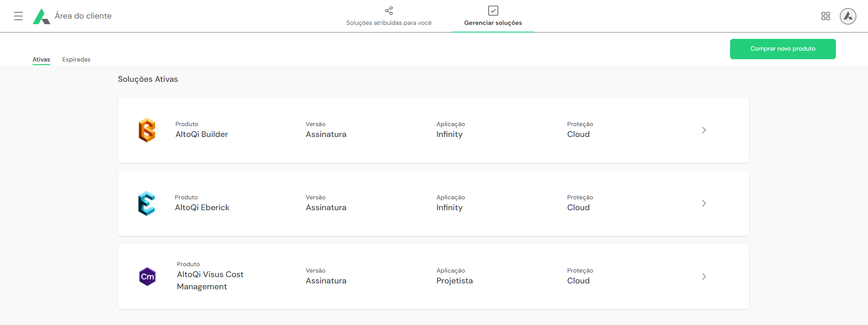Screen dimensions: 868x325
Task: Open the user profile avatar
Action: pos(848,16)
